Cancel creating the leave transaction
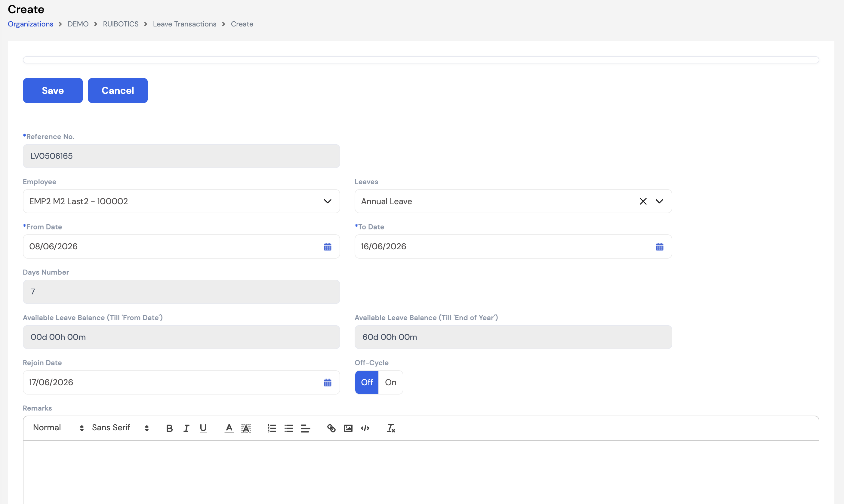 (x=118, y=90)
